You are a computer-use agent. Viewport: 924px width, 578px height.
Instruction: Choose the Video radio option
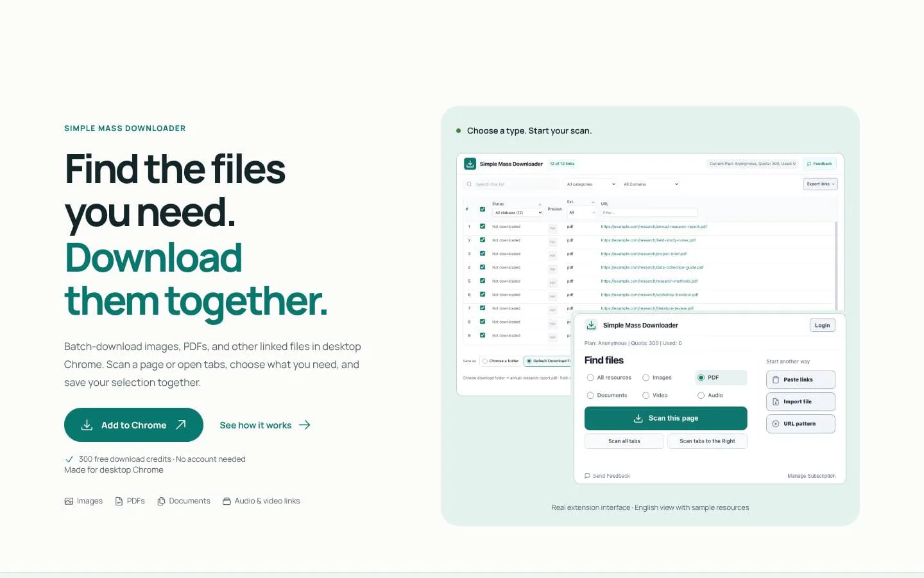(646, 396)
